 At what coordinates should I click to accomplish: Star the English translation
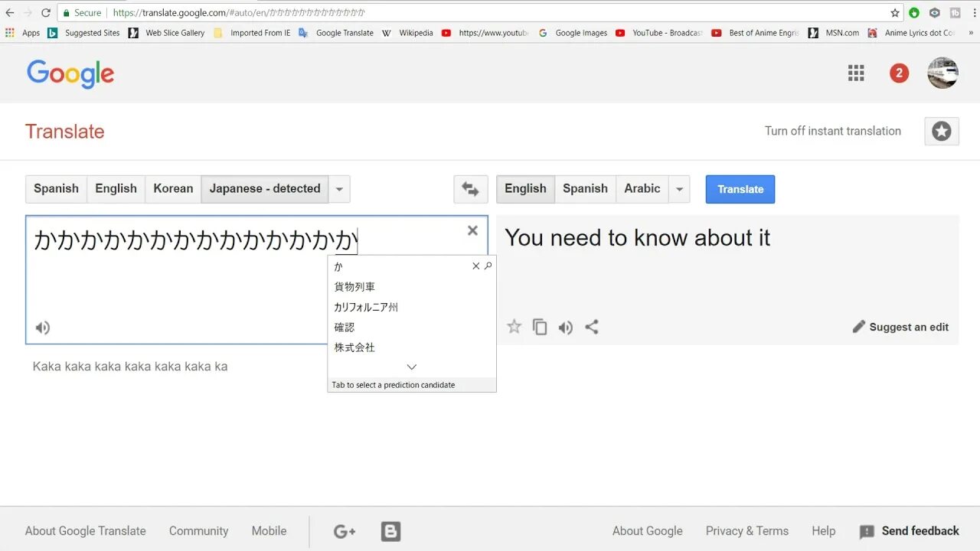514,327
